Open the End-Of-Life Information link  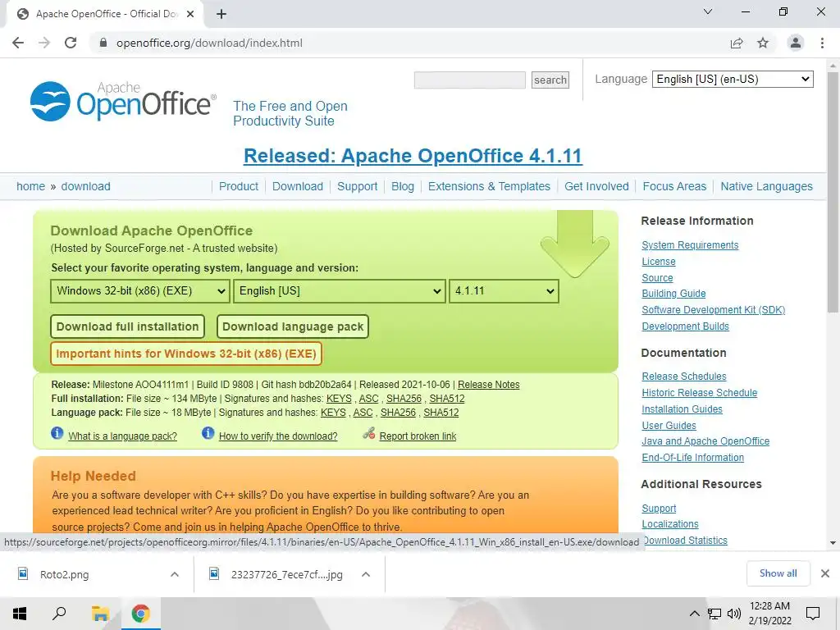(x=692, y=458)
